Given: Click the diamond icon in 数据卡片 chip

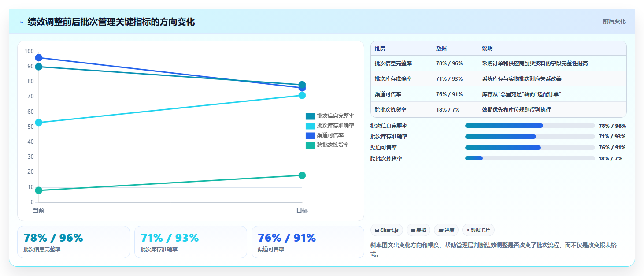Looking at the screenshot, I should point(468,230).
